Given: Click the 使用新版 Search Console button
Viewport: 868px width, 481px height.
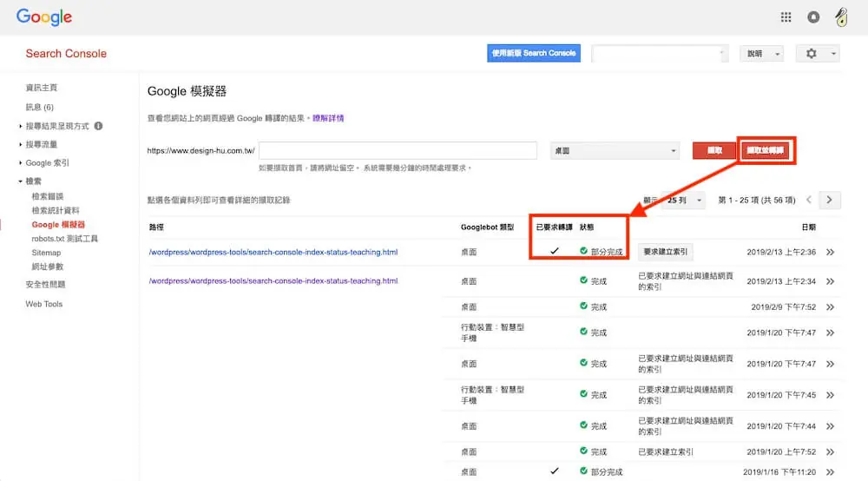Looking at the screenshot, I should (x=534, y=53).
